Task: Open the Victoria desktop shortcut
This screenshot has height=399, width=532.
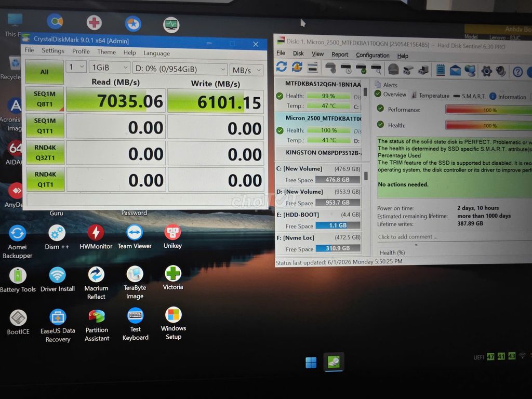Action: tap(172, 278)
